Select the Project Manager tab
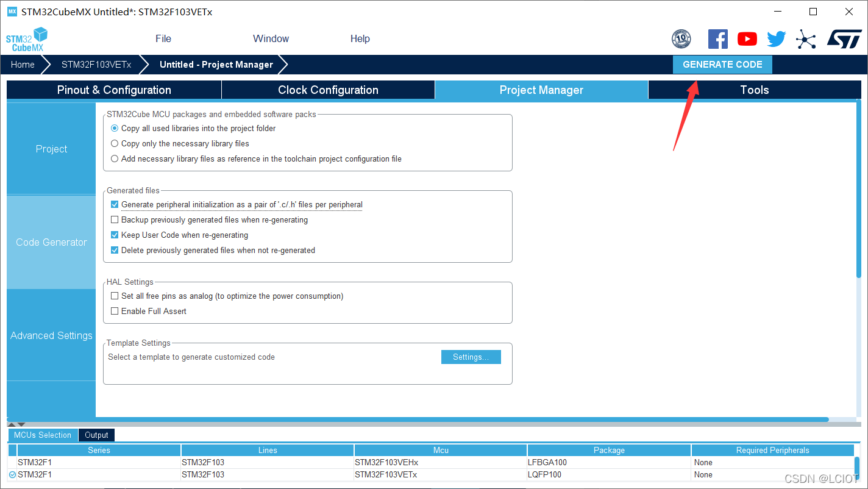 tap(541, 90)
